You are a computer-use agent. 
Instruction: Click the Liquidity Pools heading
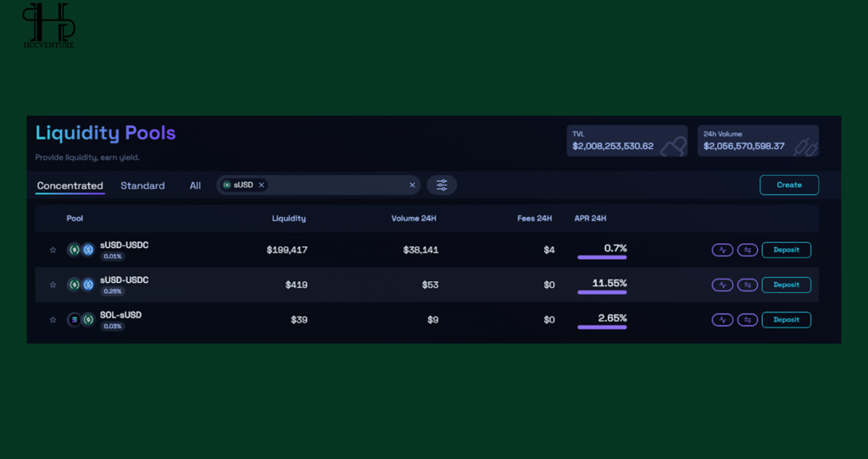[105, 133]
